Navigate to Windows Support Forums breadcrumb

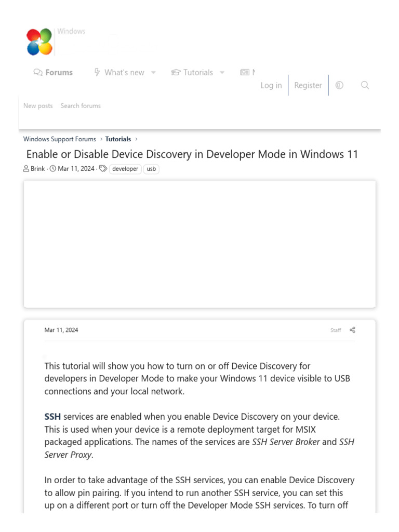tap(60, 139)
